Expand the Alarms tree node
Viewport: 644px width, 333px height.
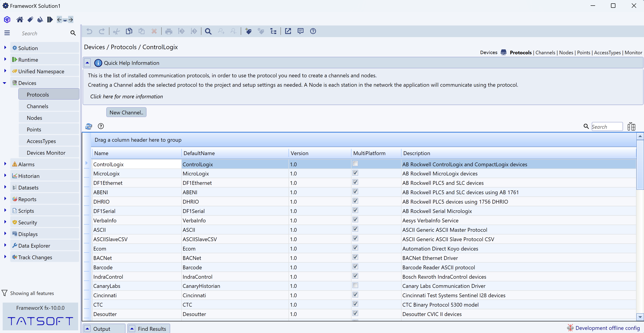[x=5, y=164]
